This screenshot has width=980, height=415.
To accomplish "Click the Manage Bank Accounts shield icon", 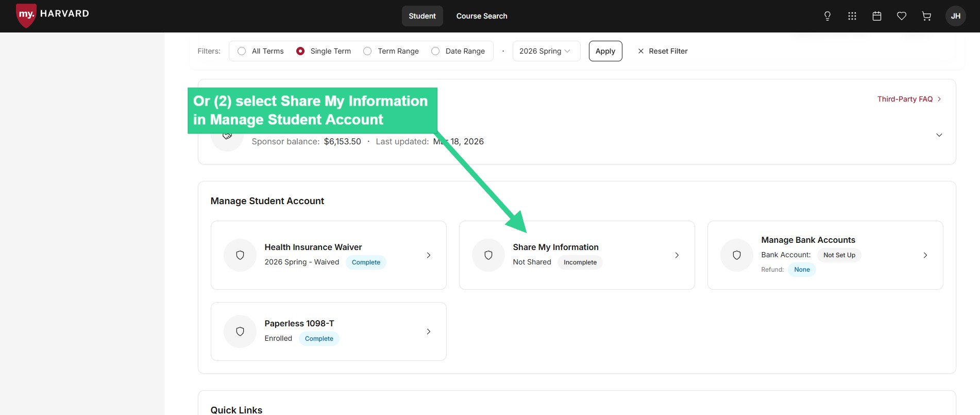I will click(737, 255).
